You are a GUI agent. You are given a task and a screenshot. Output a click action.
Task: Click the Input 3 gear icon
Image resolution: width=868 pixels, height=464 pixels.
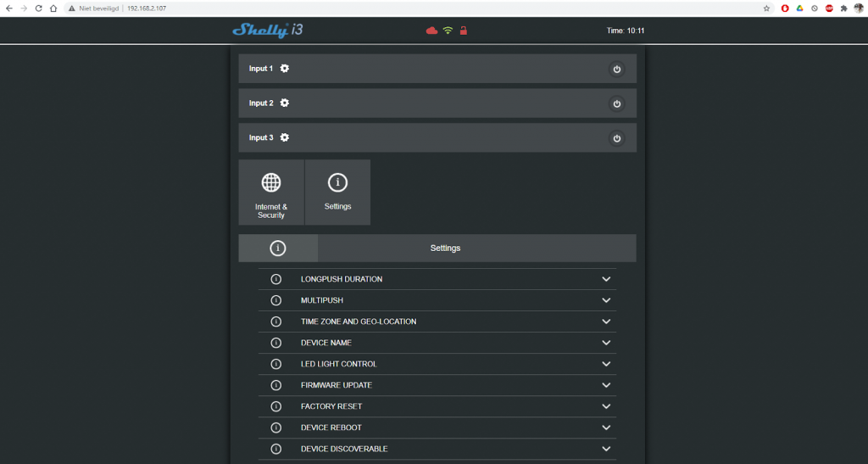[x=285, y=137]
